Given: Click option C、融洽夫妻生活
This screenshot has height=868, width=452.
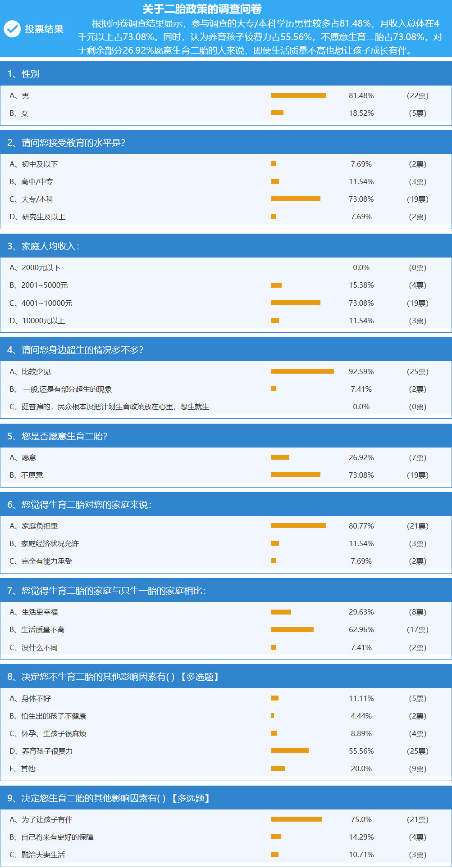Looking at the screenshot, I should pos(37,855).
